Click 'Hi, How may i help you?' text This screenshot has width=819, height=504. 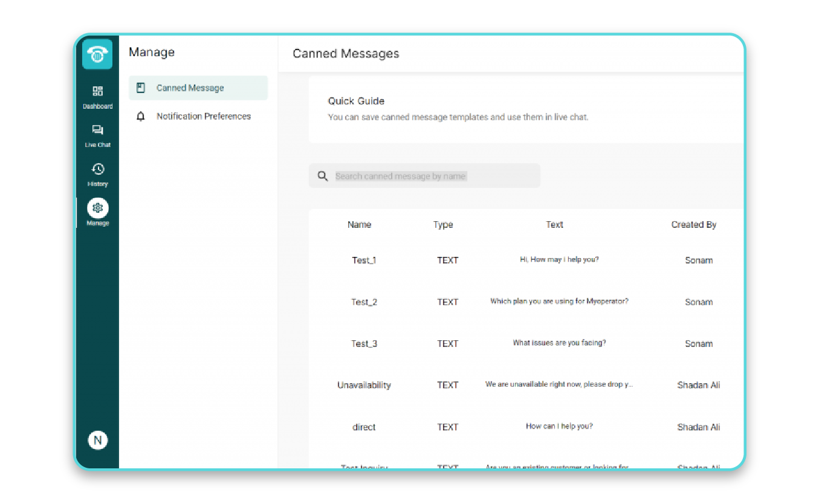pos(559,260)
